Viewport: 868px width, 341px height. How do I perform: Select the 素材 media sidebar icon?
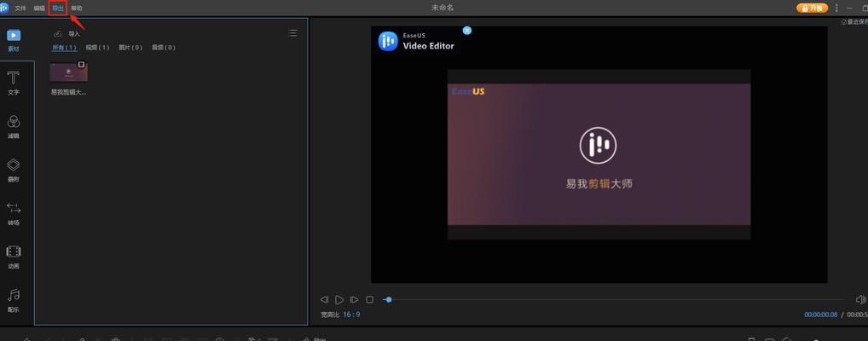point(14,40)
